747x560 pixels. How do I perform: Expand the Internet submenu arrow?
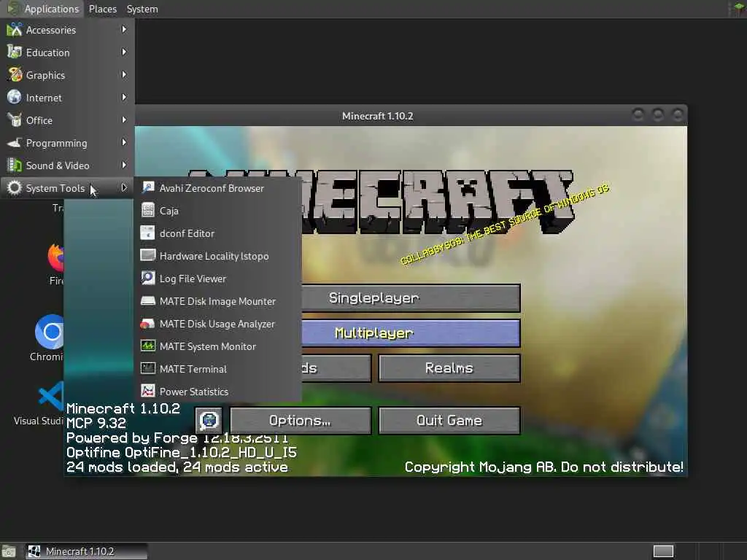(124, 97)
